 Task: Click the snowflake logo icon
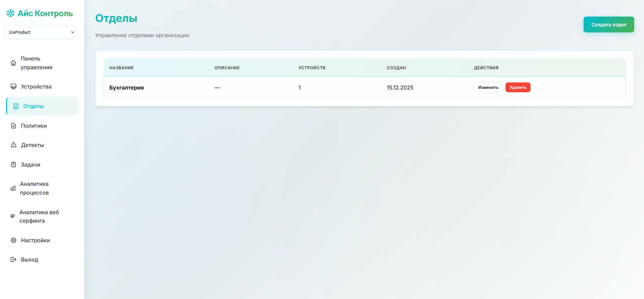click(x=10, y=13)
